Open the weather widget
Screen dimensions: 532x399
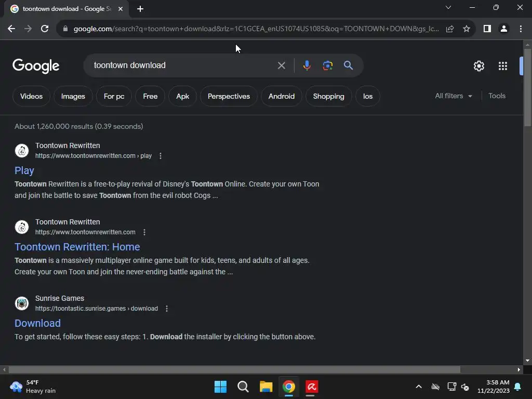pyautogui.click(x=33, y=387)
